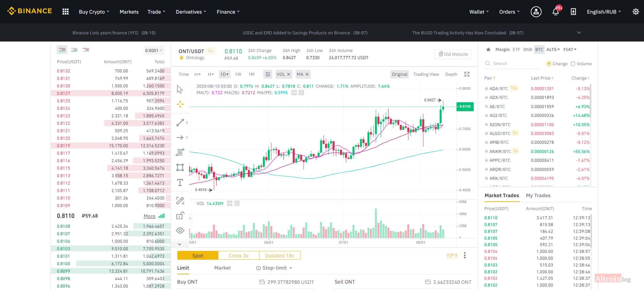Expand the announcements chevron
The width and height of the screenshot is (644, 290).
pyautogui.click(x=579, y=33)
